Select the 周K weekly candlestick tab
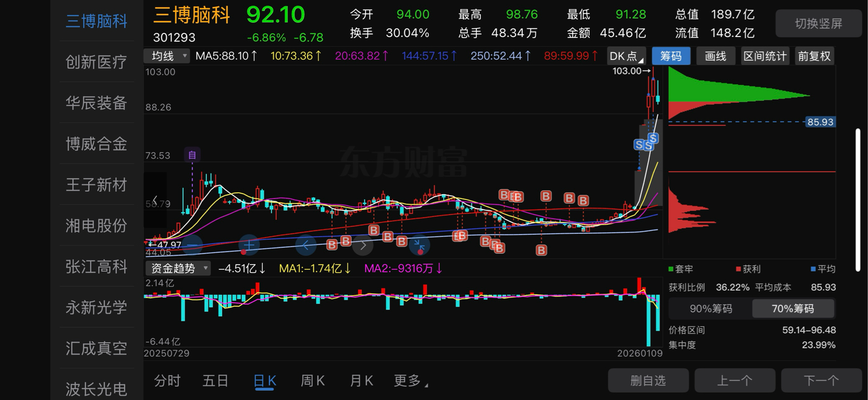 pos(313,381)
